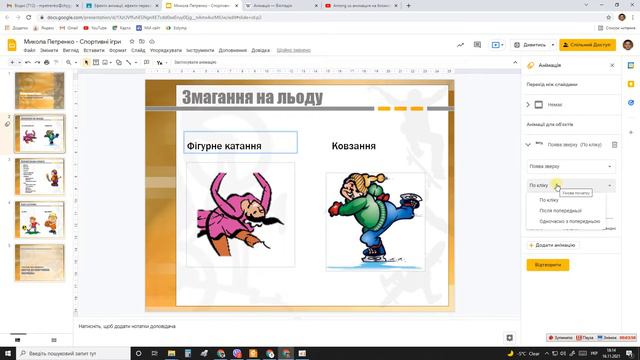The image size is (640, 360).
Task: Choose the first 'on click' dropdown option
Action: point(565,200)
